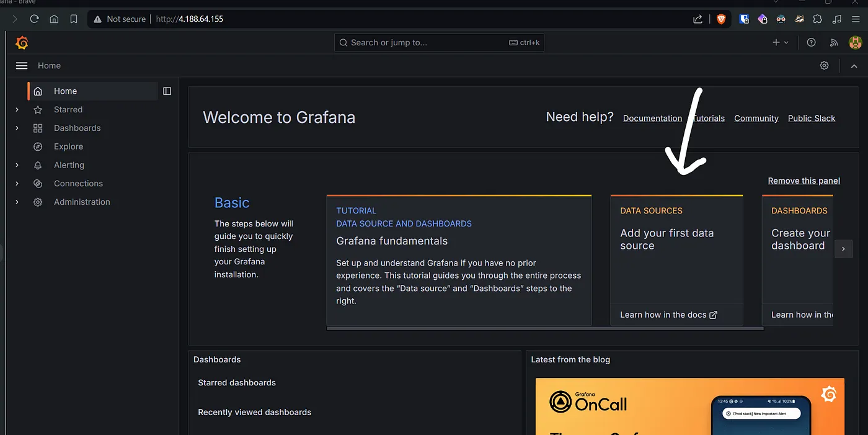Image resolution: width=868 pixels, height=435 pixels.
Task: Open the media control music note icon
Action: 837,19
